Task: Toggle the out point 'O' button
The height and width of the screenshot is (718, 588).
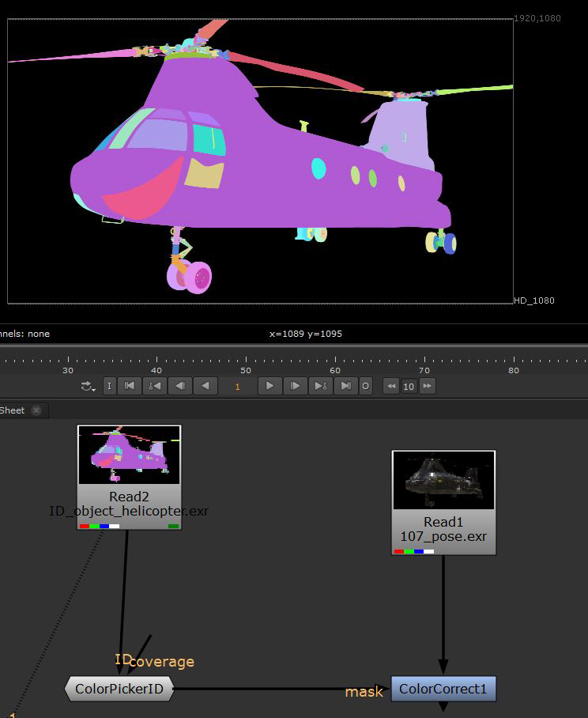Action: click(365, 386)
